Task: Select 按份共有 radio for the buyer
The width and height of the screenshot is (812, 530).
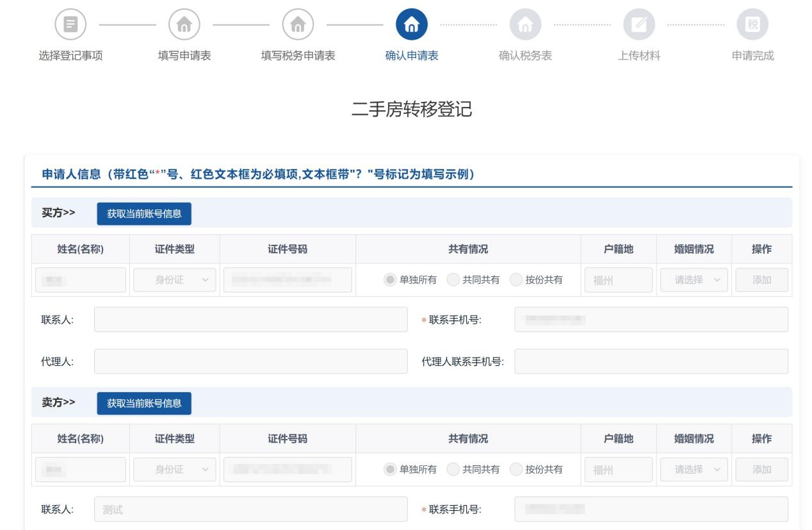Action: (516, 280)
